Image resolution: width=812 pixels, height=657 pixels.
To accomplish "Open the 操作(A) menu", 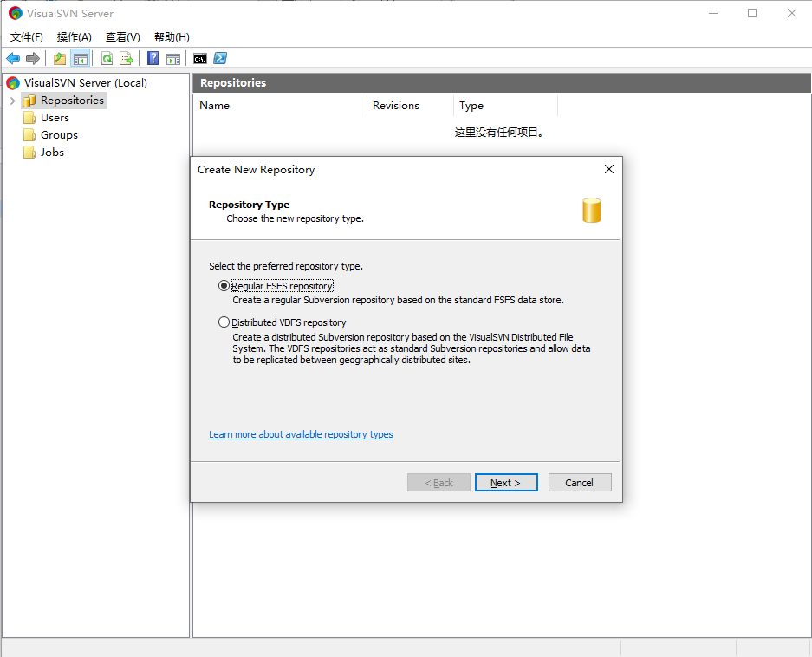I will (74, 36).
